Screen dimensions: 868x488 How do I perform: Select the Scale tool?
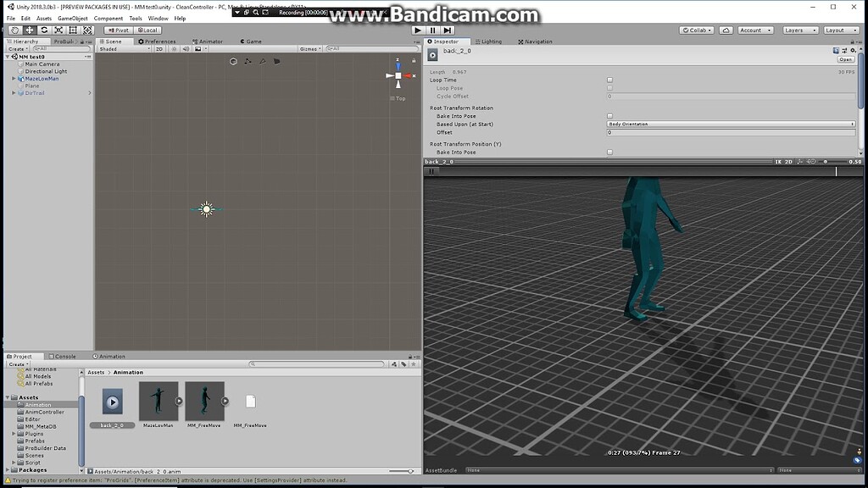(x=58, y=30)
